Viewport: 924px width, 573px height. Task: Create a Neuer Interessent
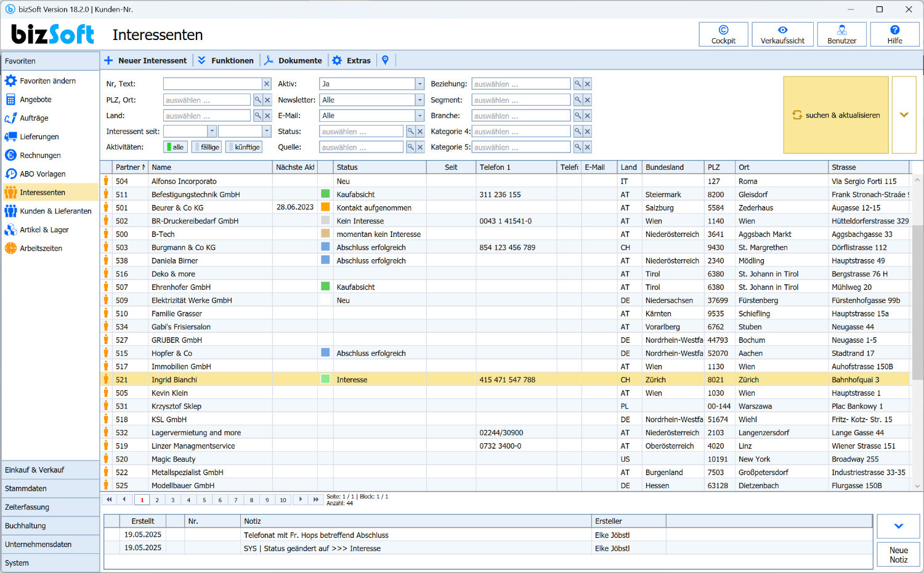(145, 60)
